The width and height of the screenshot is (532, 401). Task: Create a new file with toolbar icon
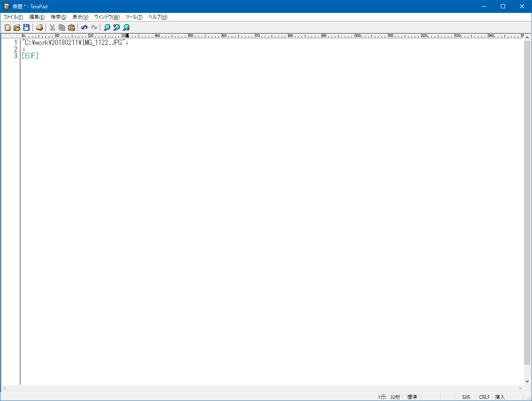click(7, 27)
